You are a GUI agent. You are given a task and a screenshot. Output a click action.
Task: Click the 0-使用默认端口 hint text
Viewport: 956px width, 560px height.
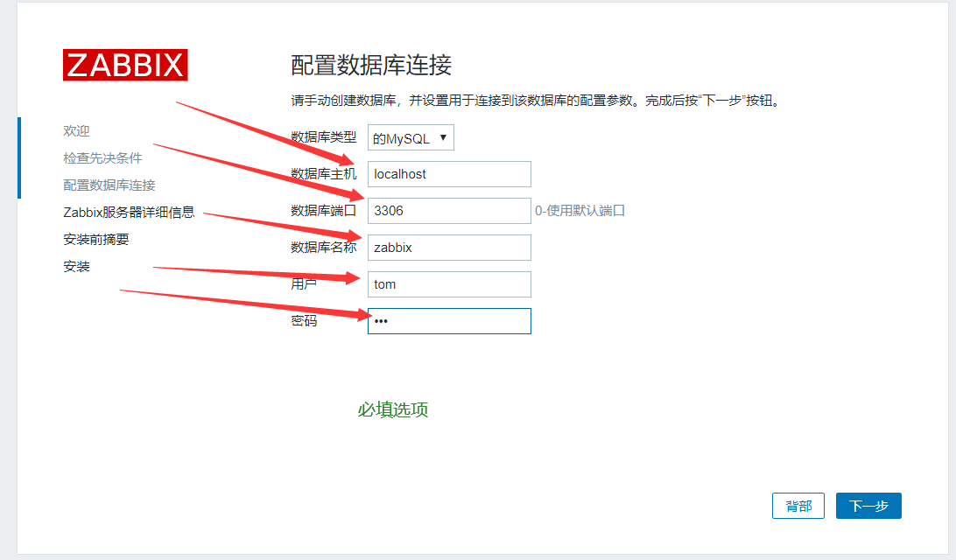tap(580, 211)
